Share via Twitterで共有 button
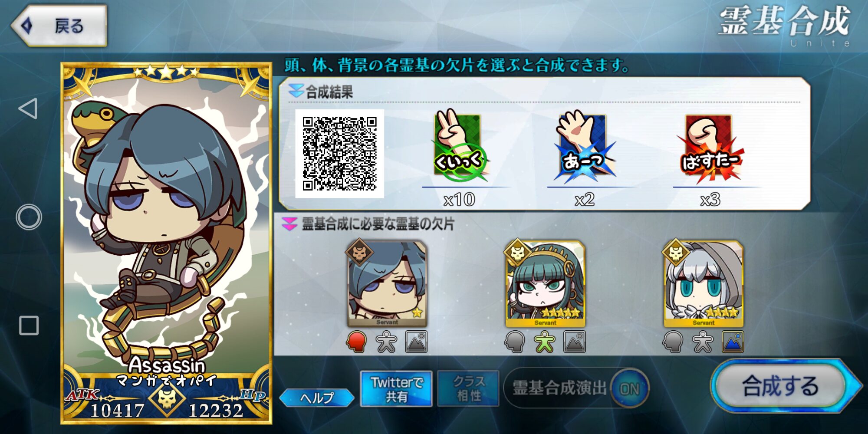This screenshot has height=434, width=868. pyautogui.click(x=396, y=389)
